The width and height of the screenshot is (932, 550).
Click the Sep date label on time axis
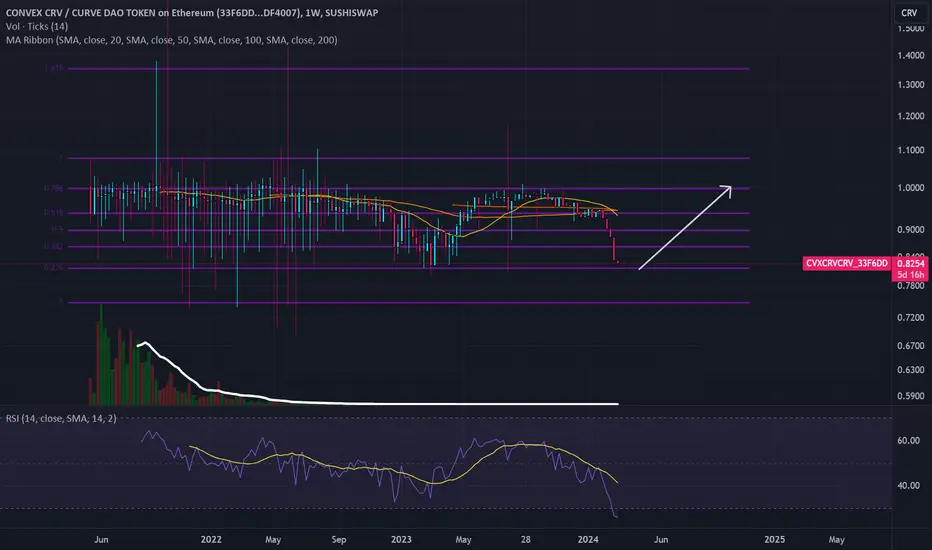(339, 539)
